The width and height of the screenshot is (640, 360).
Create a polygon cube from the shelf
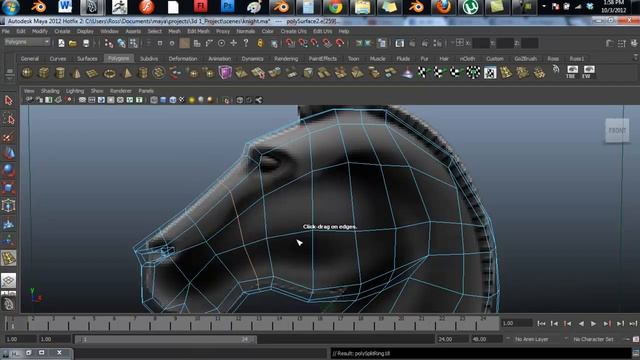(x=43, y=73)
